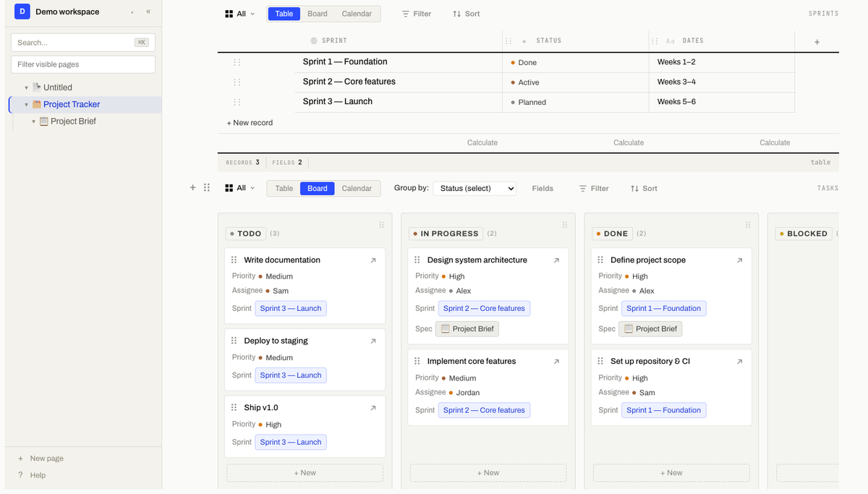This screenshot has width=868, height=494.
Task: Open the All views dropdown in Sprints toolbar
Action: (x=240, y=14)
